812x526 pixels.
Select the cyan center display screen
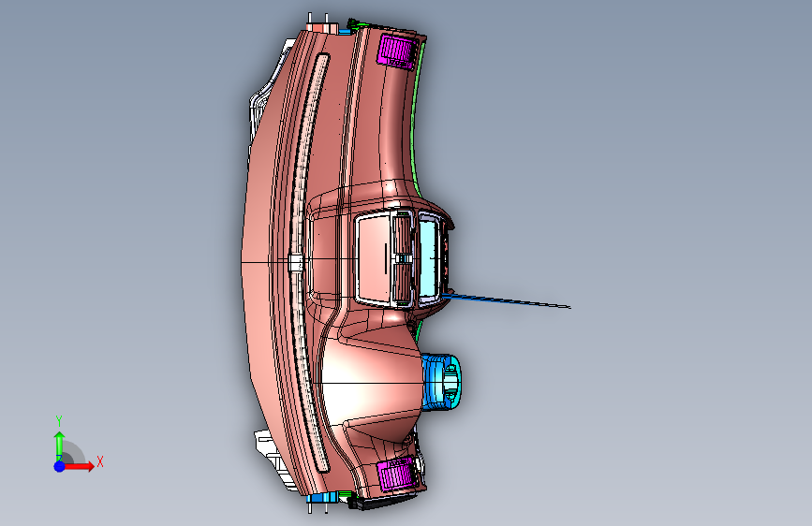point(429,257)
